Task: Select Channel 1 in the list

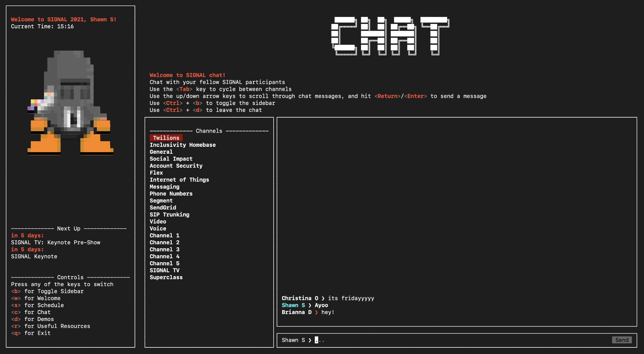Action: 164,235
